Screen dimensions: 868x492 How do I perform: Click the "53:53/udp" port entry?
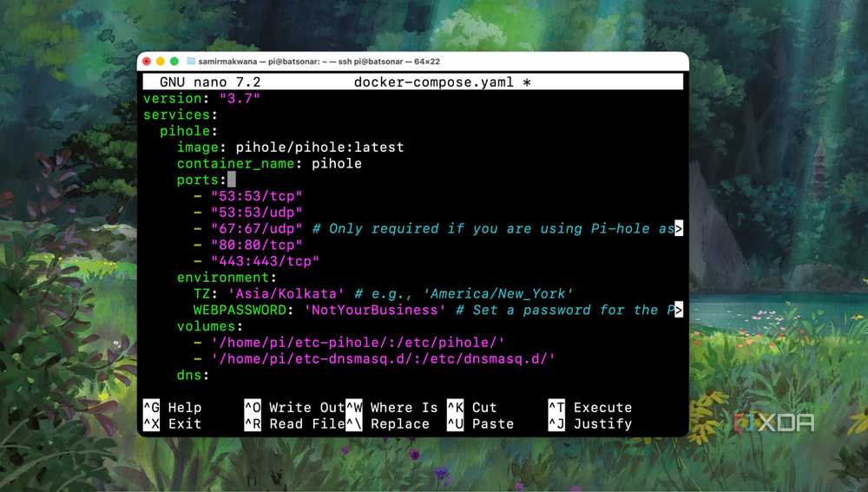point(256,213)
